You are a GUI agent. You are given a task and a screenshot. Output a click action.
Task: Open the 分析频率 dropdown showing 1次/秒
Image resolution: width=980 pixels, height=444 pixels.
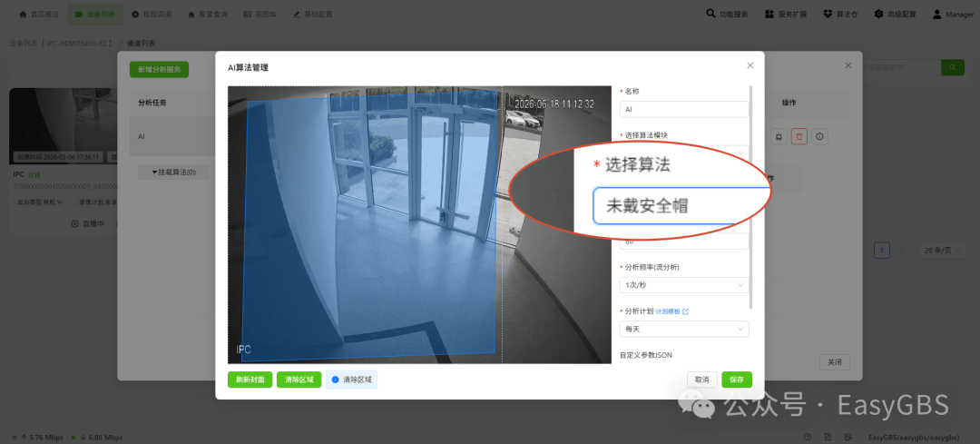[684, 285]
